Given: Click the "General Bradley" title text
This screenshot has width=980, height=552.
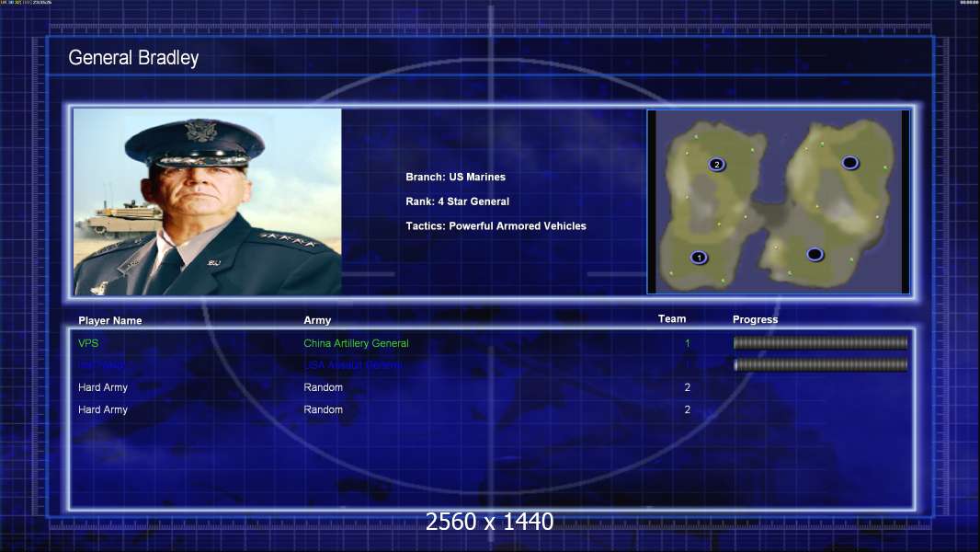Looking at the screenshot, I should pos(133,58).
